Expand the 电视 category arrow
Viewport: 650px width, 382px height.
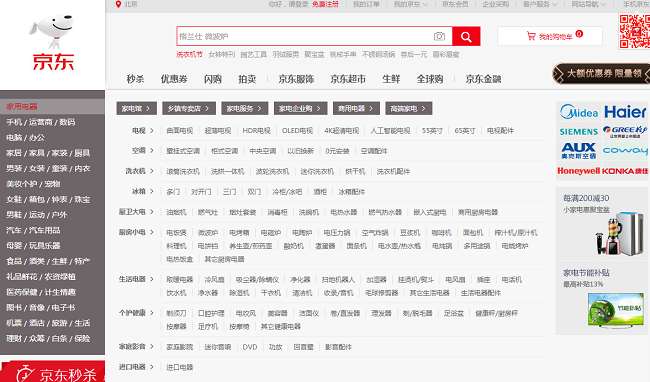[152, 131]
